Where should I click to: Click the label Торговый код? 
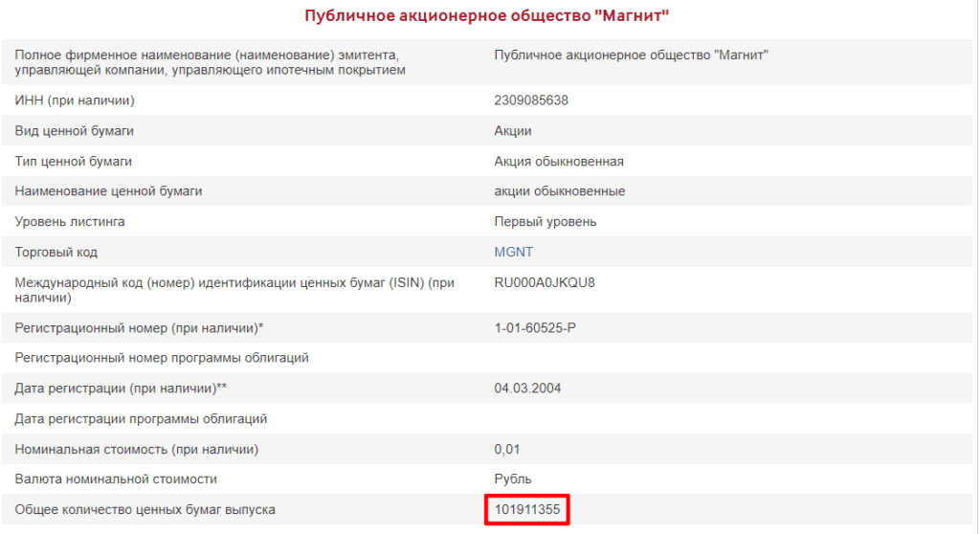coord(56,252)
